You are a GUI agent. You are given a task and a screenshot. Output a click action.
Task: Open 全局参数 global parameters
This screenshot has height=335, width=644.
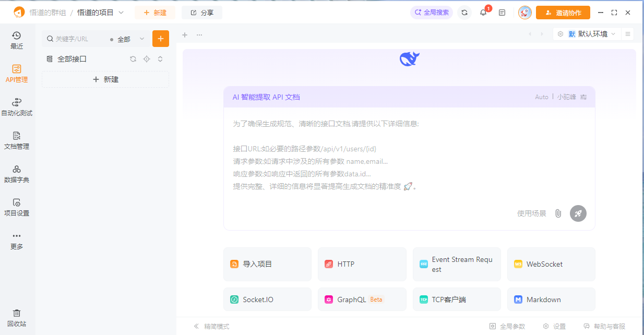[507, 326]
